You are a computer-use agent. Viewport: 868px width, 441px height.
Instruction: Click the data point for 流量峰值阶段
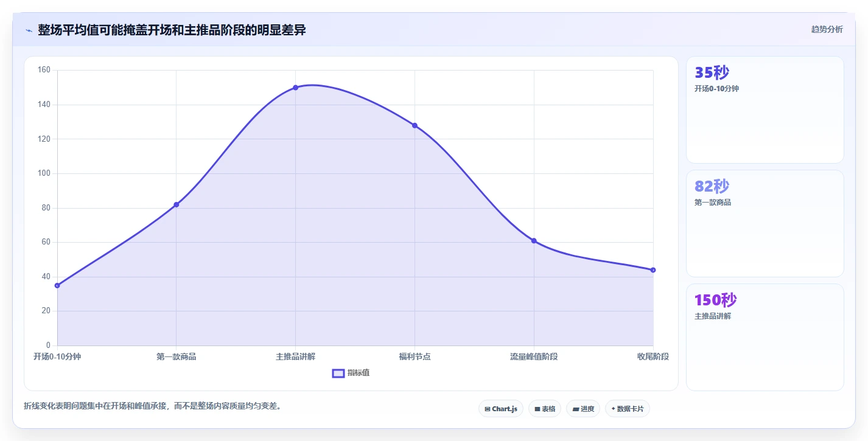pyautogui.click(x=534, y=241)
